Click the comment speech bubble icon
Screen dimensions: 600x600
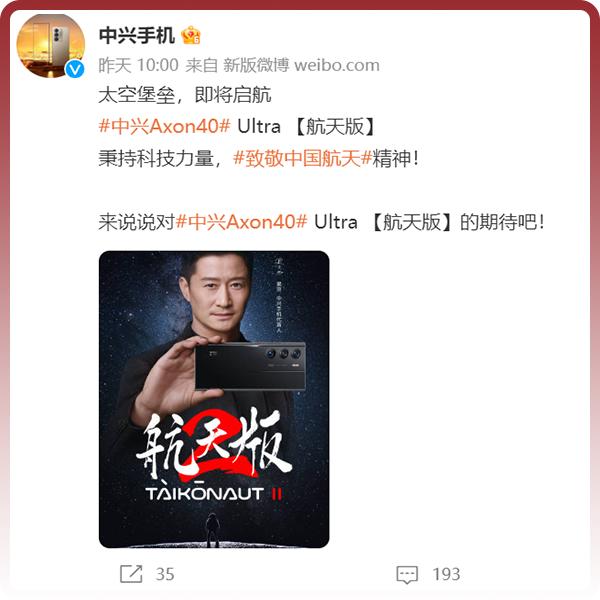click(x=407, y=574)
